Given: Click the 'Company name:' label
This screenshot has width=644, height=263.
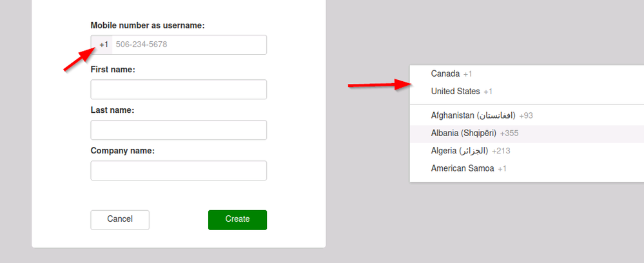Looking at the screenshot, I should (122, 151).
